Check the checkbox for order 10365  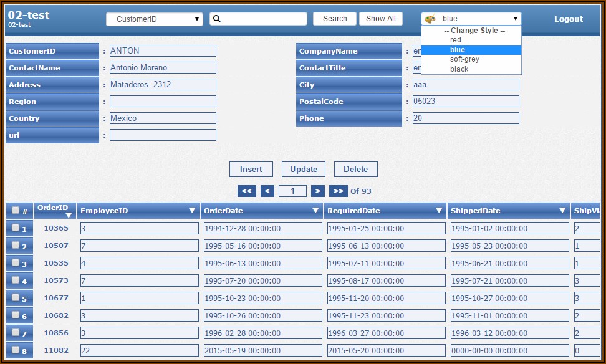(x=16, y=228)
